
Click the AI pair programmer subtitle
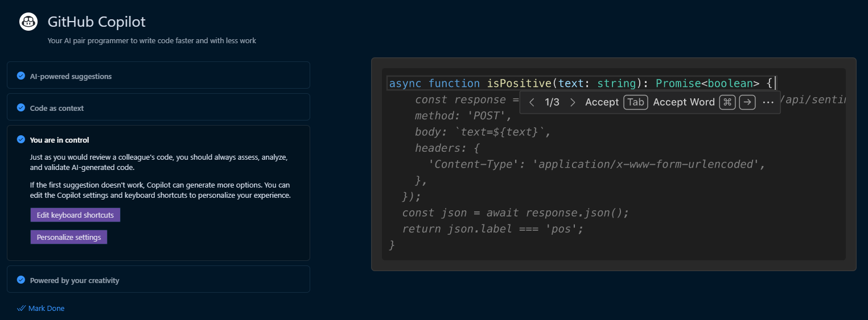151,41
